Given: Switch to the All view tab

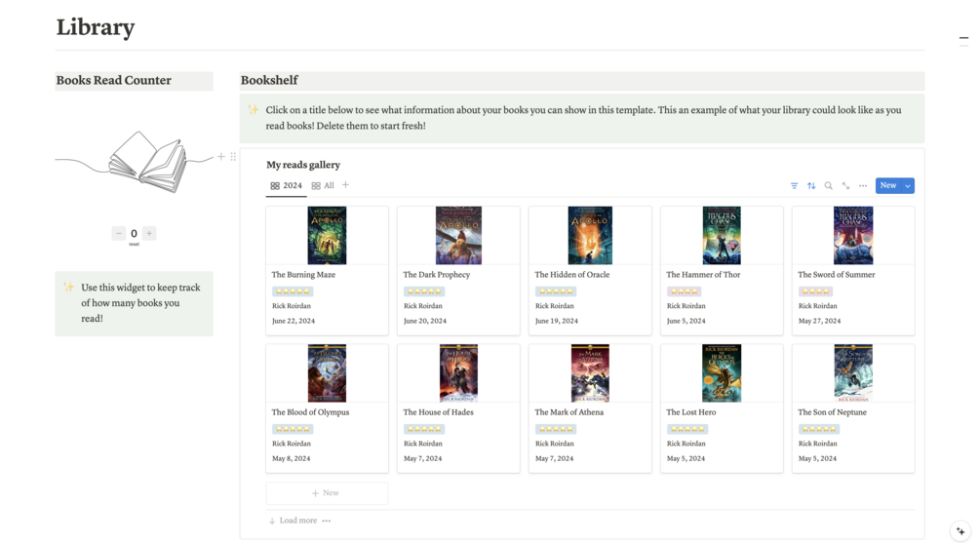Looking at the screenshot, I should click(323, 185).
